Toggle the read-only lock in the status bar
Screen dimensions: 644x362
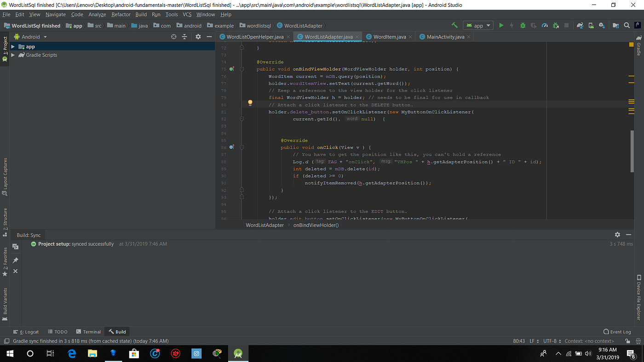pos(627,341)
